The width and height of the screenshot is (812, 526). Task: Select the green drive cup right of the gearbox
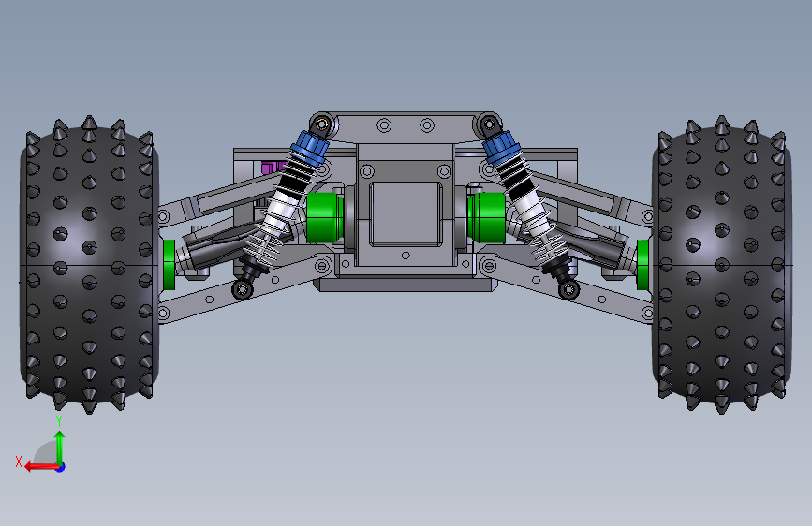(x=486, y=217)
